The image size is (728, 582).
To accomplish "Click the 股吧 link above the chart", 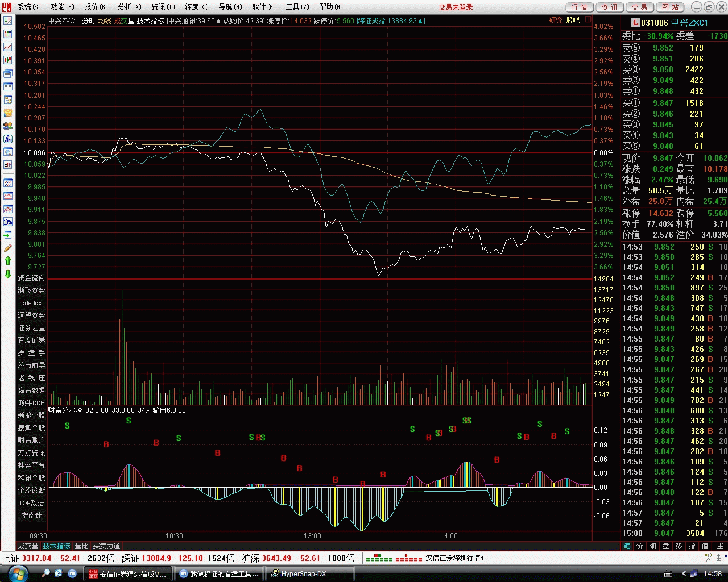I will pyautogui.click(x=573, y=20).
